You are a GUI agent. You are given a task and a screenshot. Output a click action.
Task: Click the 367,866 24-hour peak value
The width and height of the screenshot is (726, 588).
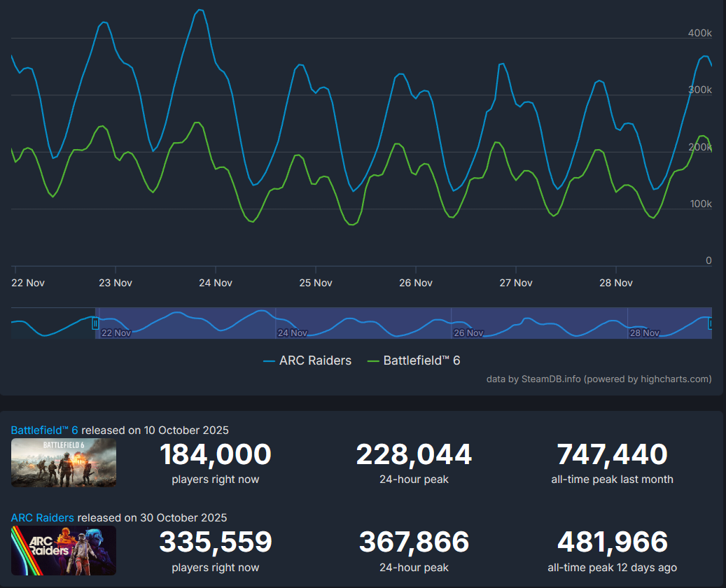pyautogui.click(x=414, y=542)
